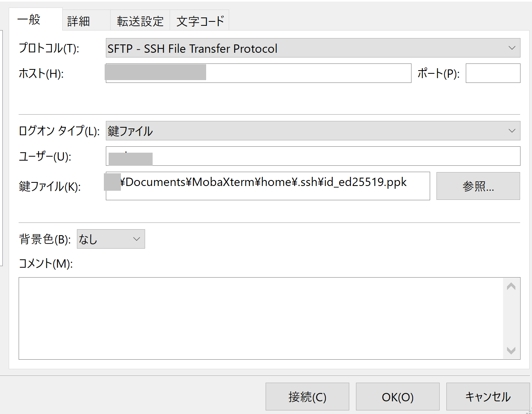
Task: Open the プロトコル dropdown showing SFTP
Action: 313,48
